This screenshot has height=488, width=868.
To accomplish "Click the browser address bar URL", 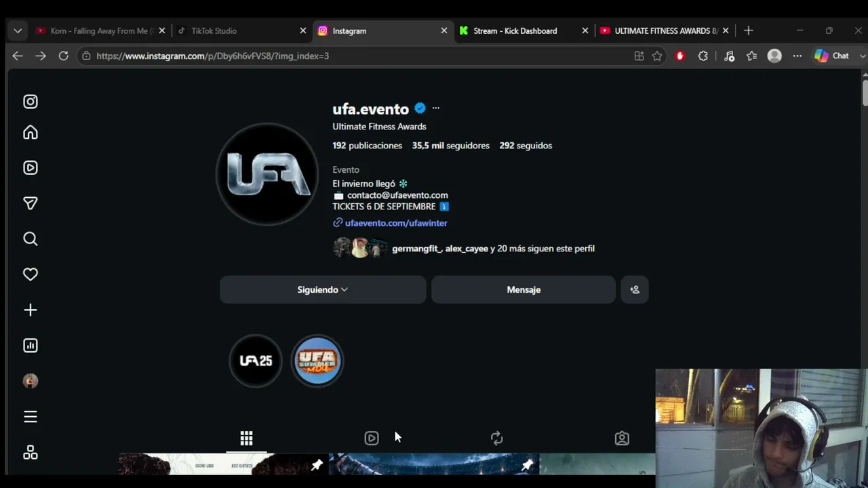I will pos(212,56).
